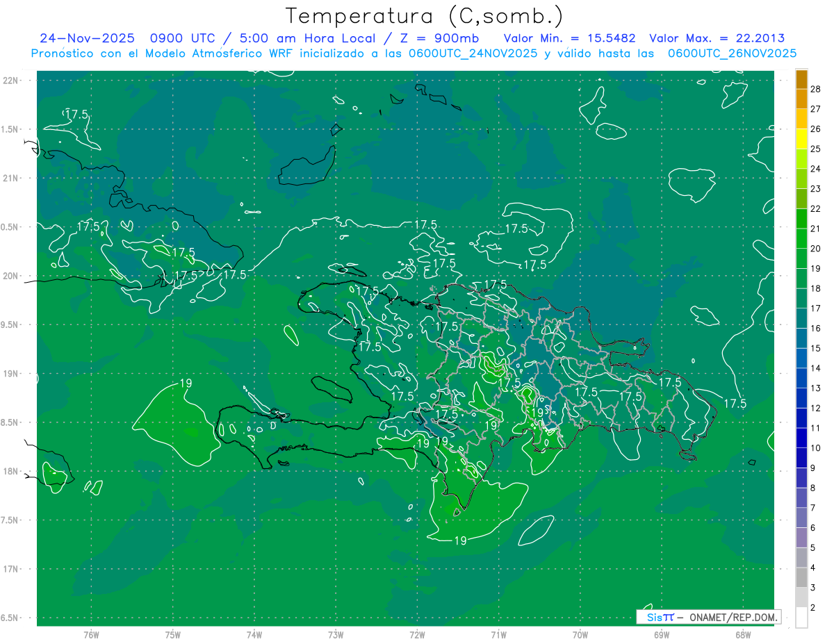Click the "ONAMET/REP.DOM." credit label

[x=734, y=617]
